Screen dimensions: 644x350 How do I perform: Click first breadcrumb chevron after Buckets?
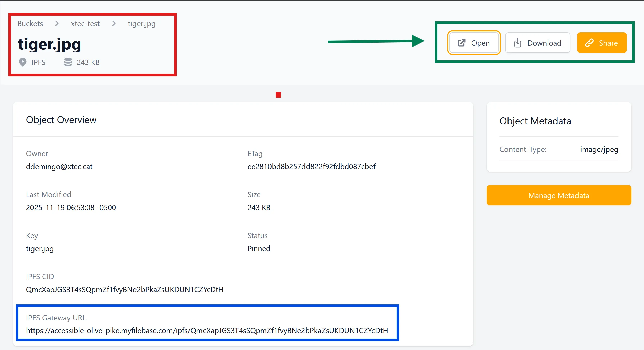click(x=57, y=23)
